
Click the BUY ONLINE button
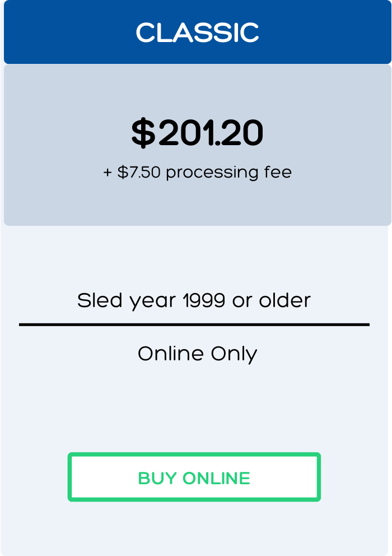[194, 477]
